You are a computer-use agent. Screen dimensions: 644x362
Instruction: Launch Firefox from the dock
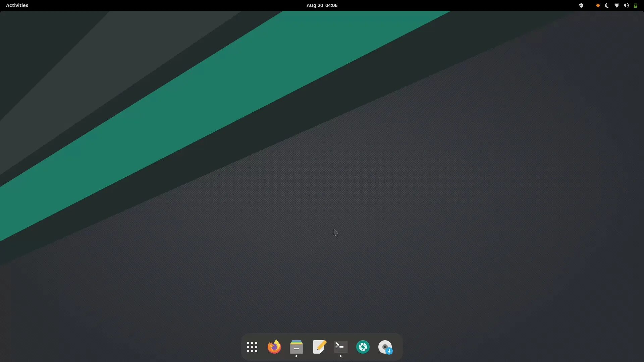point(274,347)
